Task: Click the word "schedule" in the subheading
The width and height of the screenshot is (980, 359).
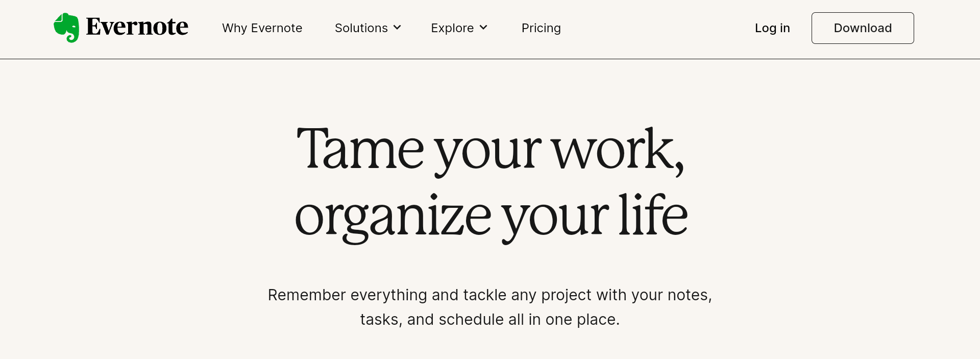Action: click(471, 320)
